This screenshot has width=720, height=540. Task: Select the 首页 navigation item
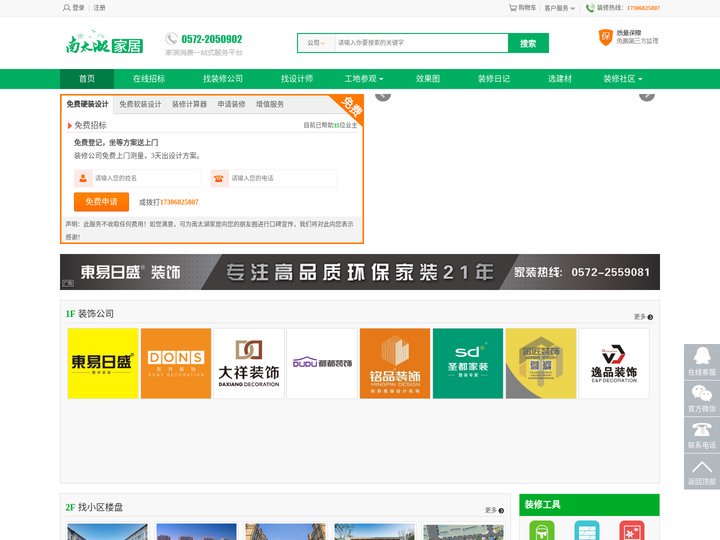[x=87, y=79]
